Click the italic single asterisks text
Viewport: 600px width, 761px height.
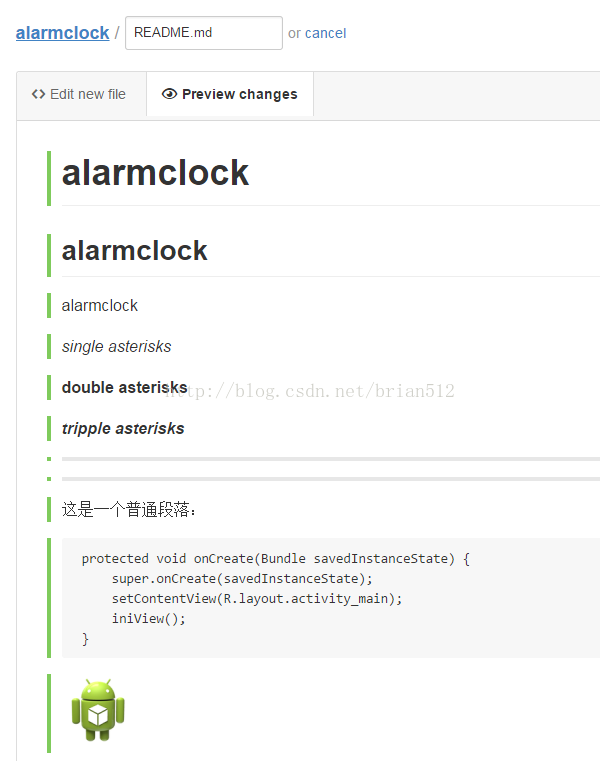tap(117, 347)
